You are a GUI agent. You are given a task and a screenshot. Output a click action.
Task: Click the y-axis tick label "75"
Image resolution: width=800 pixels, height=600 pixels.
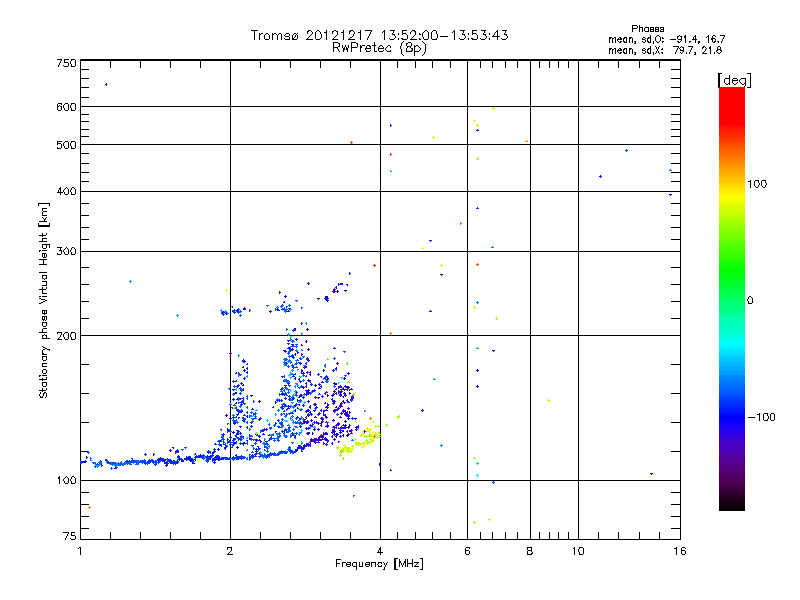click(70, 536)
